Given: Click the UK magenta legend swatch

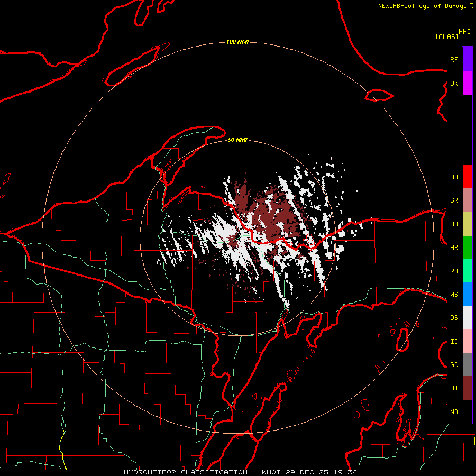Looking at the screenshot, I should [x=467, y=83].
